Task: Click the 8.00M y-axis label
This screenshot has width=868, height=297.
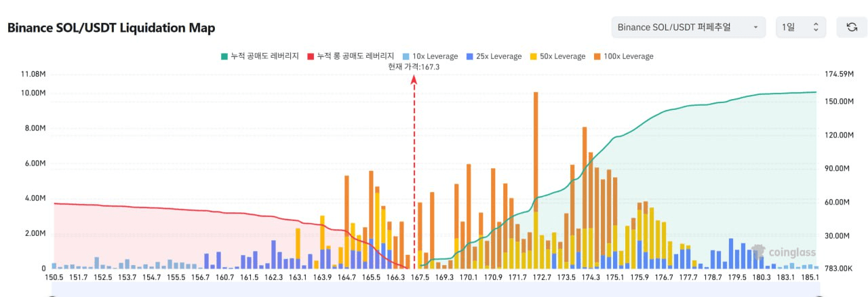Action: 35,128
